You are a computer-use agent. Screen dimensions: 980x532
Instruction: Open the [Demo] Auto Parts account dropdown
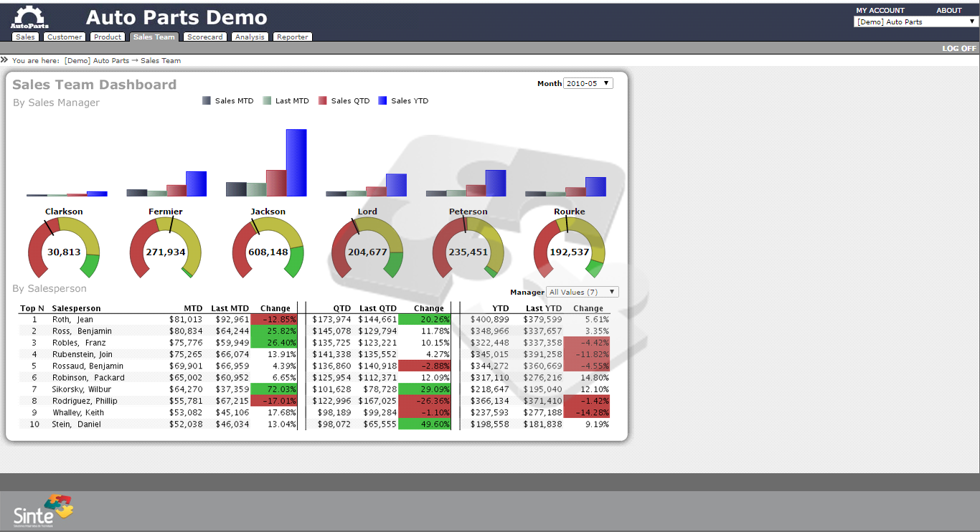(915, 22)
